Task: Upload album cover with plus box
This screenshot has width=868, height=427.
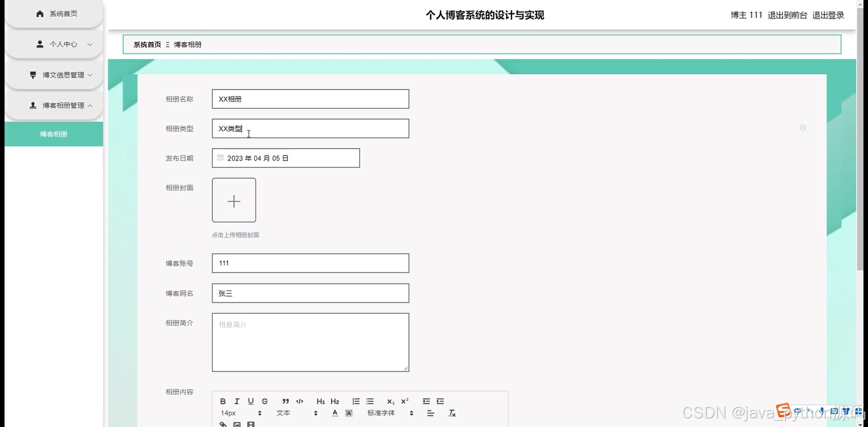Action: pyautogui.click(x=234, y=200)
